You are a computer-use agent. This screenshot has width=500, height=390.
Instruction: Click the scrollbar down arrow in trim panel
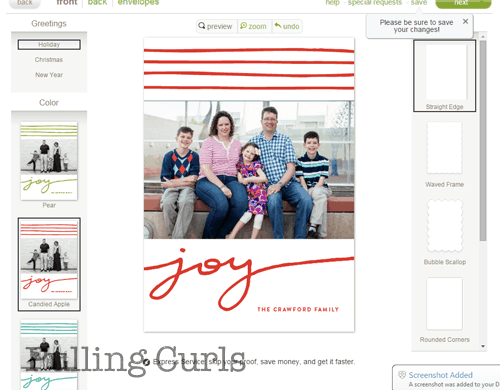[x=483, y=346]
